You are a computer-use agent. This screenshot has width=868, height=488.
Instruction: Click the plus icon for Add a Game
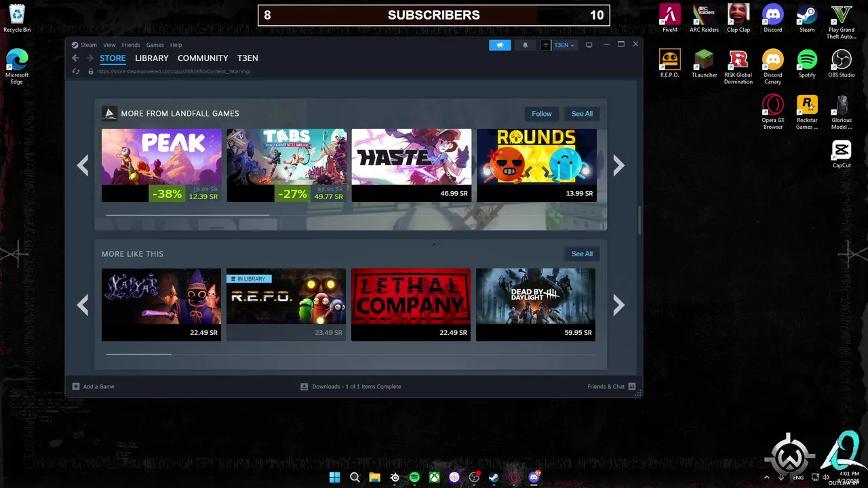coord(76,386)
